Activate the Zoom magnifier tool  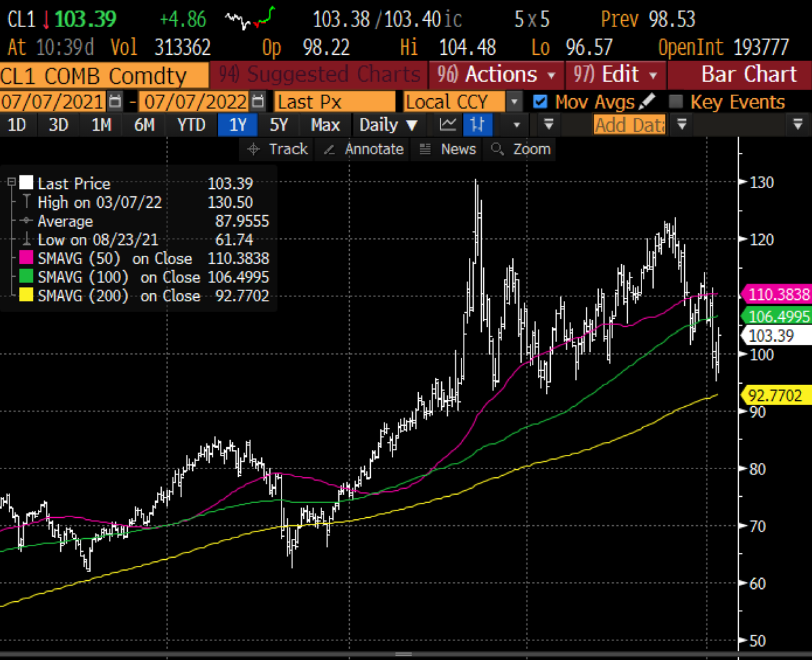coord(521,150)
